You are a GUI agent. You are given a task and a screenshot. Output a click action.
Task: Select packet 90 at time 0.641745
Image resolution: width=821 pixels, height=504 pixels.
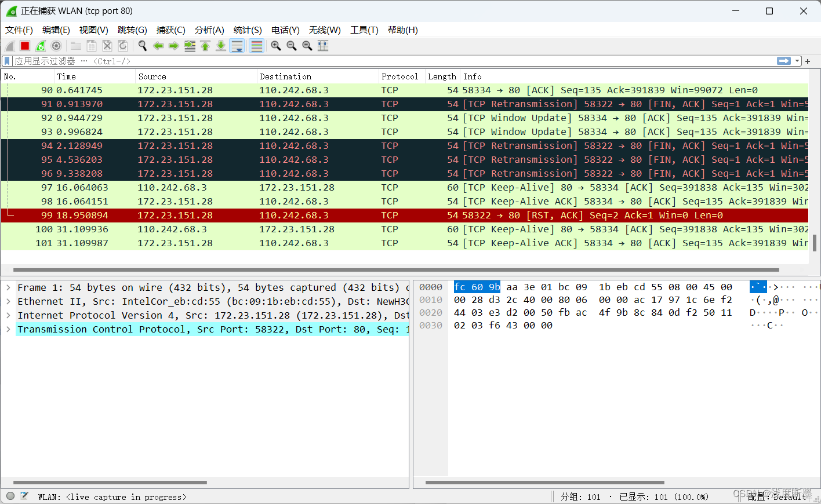[405, 90]
